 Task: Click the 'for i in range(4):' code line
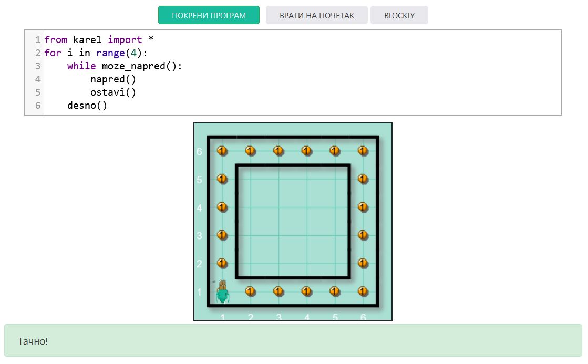96,53
